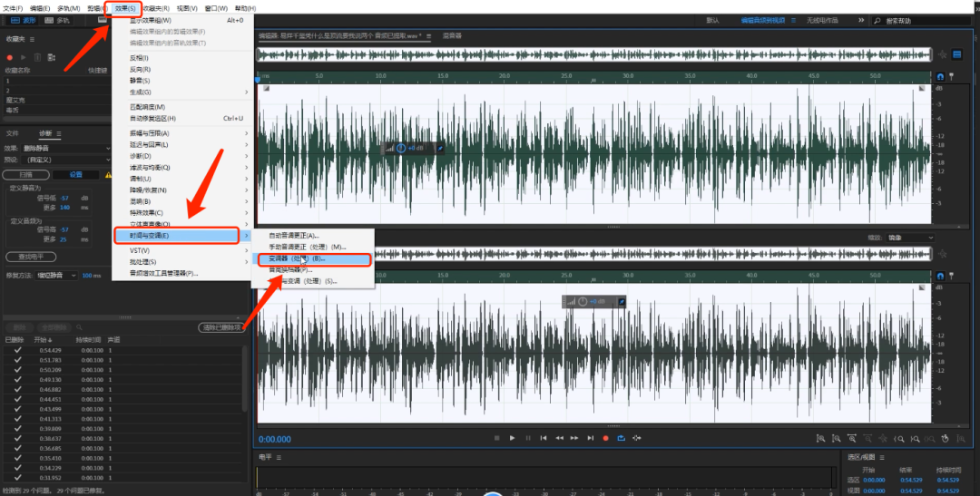
Task: Open the 效果(S) menu
Action: [x=125, y=8]
